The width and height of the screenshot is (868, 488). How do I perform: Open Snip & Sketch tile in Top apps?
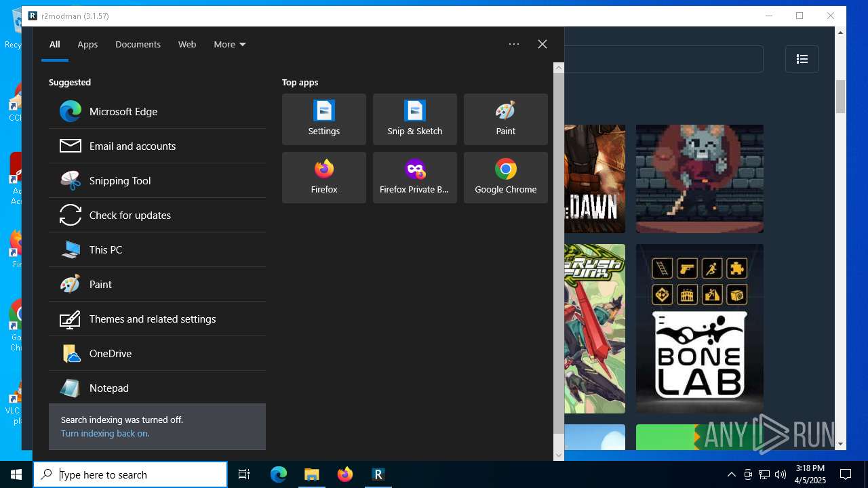(415, 119)
